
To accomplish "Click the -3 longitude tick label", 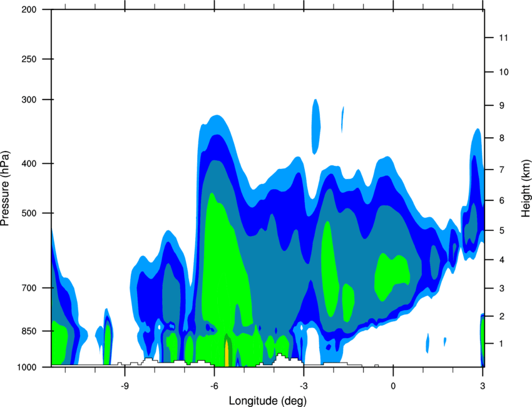I will click(x=304, y=386).
